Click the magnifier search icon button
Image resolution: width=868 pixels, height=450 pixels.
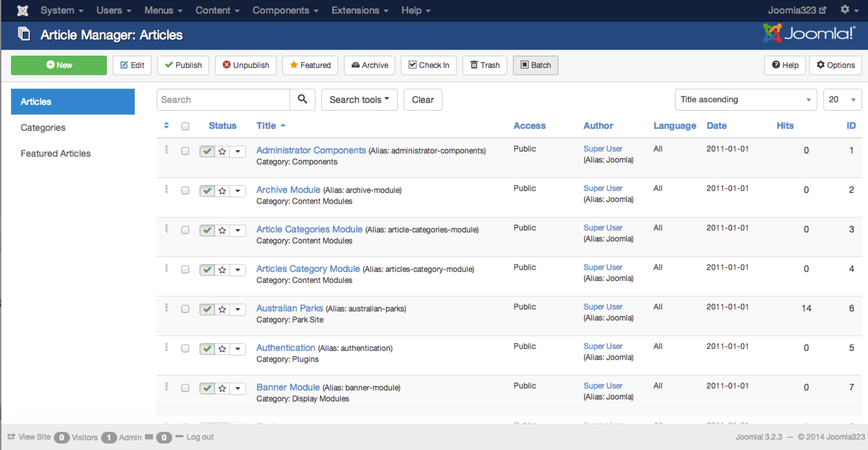[x=302, y=99]
